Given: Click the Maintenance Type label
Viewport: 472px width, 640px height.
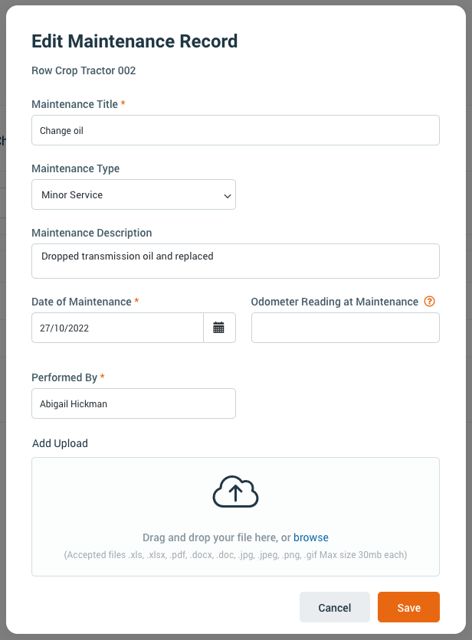Looking at the screenshot, I should pyautogui.click(x=76, y=169).
